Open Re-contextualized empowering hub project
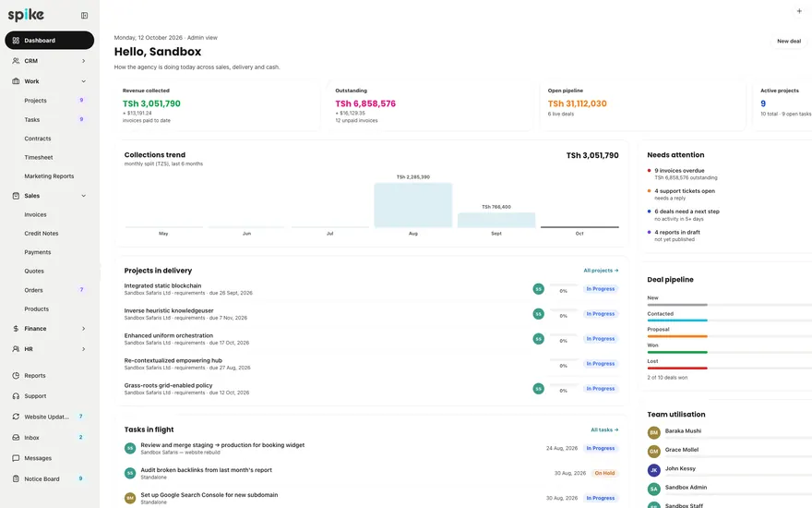Viewport: 812px width, 508px height. coord(173,360)
